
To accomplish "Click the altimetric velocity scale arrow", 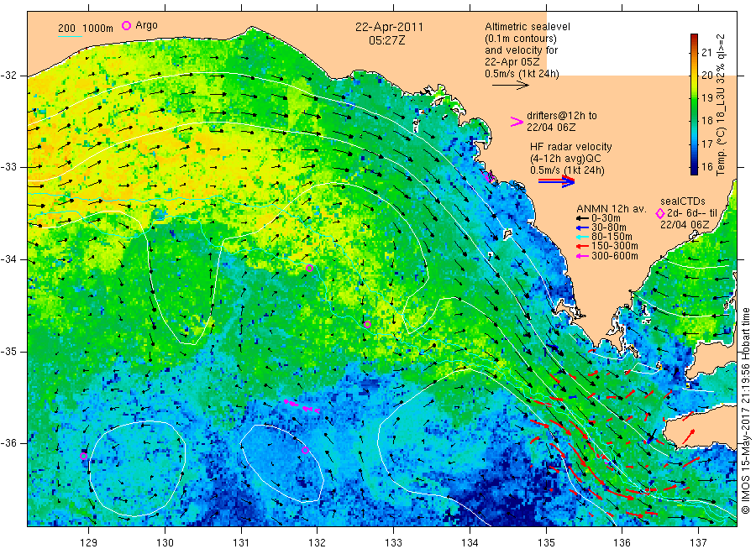I will point(510,86).
